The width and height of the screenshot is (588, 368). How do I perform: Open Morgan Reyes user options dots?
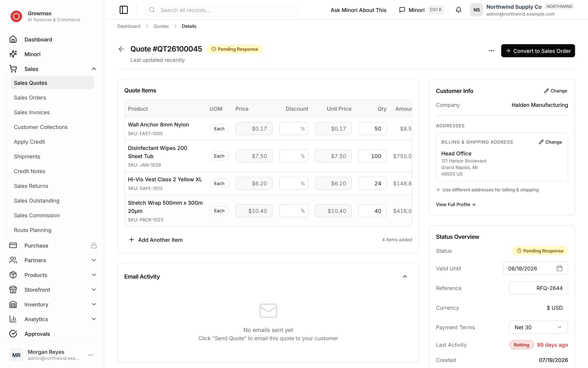[91, 355]
